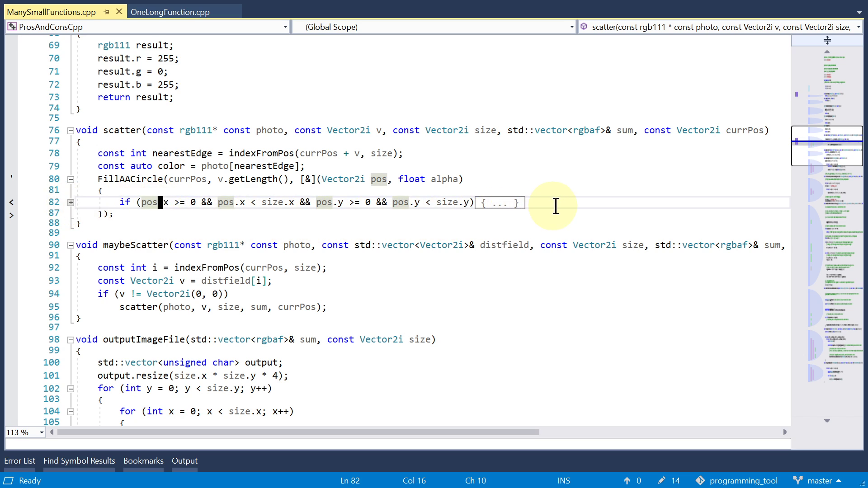Click line number 90 in the gutter
The width and height of the screenshot is (868, 488).
54,245
